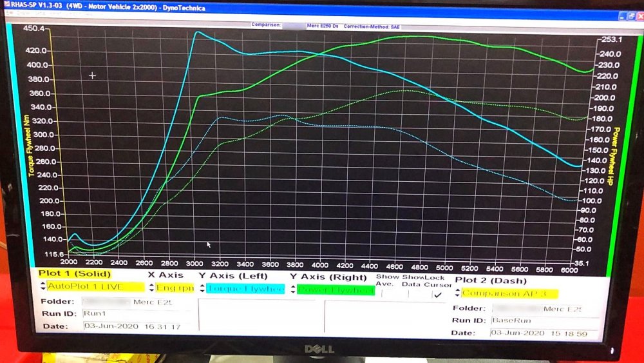The width and height of the screenshot is (644, 363).
Task: Click the Plot 1 AutoPlot stepper arrows
Action: [x=43, y=286]
